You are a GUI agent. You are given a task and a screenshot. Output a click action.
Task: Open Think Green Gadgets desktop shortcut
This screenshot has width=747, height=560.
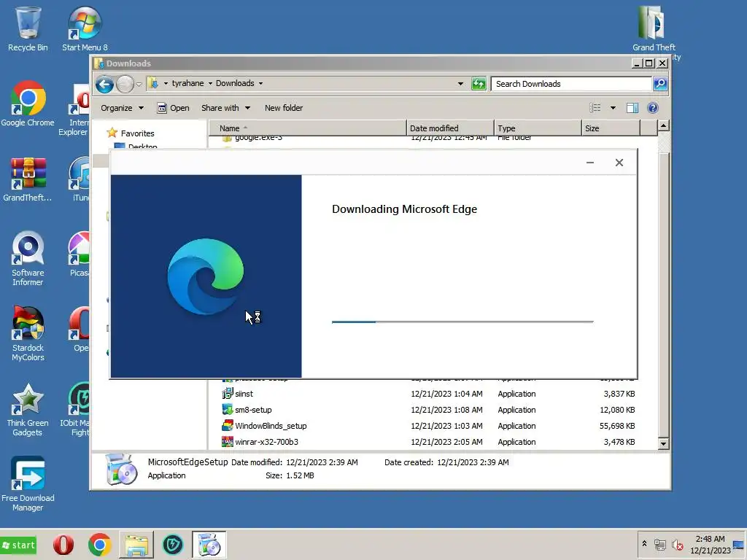[x=28, y=409]
